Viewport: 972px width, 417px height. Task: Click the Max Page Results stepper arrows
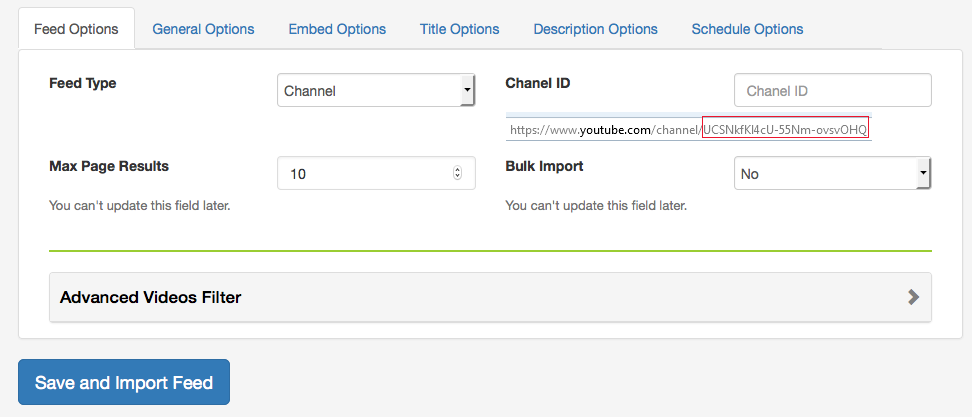(457, 173)
